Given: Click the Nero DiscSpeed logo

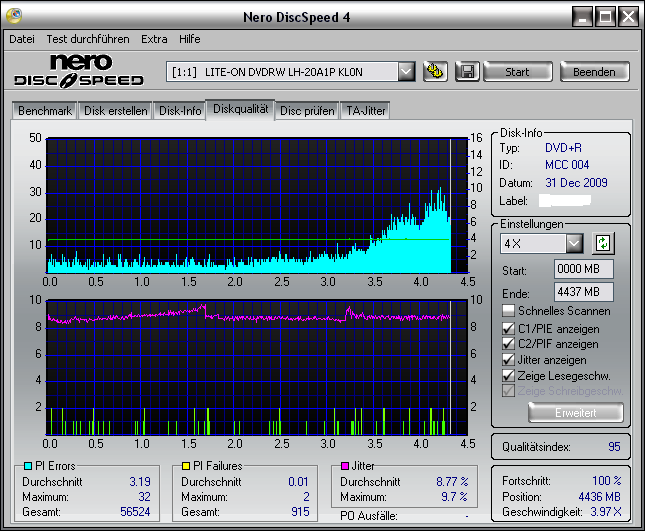Looking at the screenshot, I should (x=79, y=71).
